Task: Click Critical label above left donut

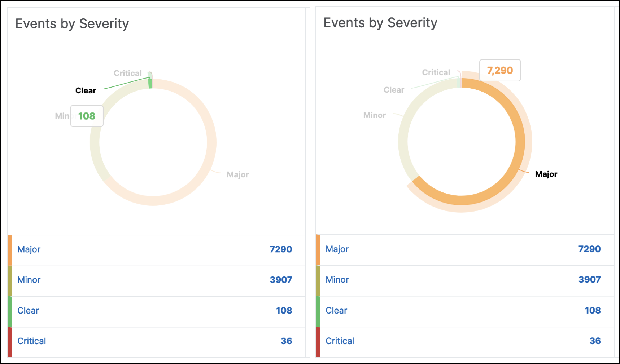Action: point(128,73)
